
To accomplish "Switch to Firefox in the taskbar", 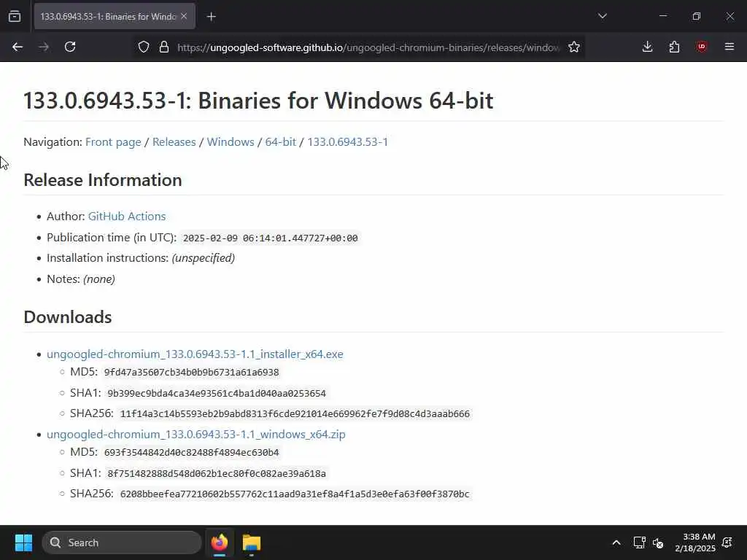I will click(x=220, y=542).
